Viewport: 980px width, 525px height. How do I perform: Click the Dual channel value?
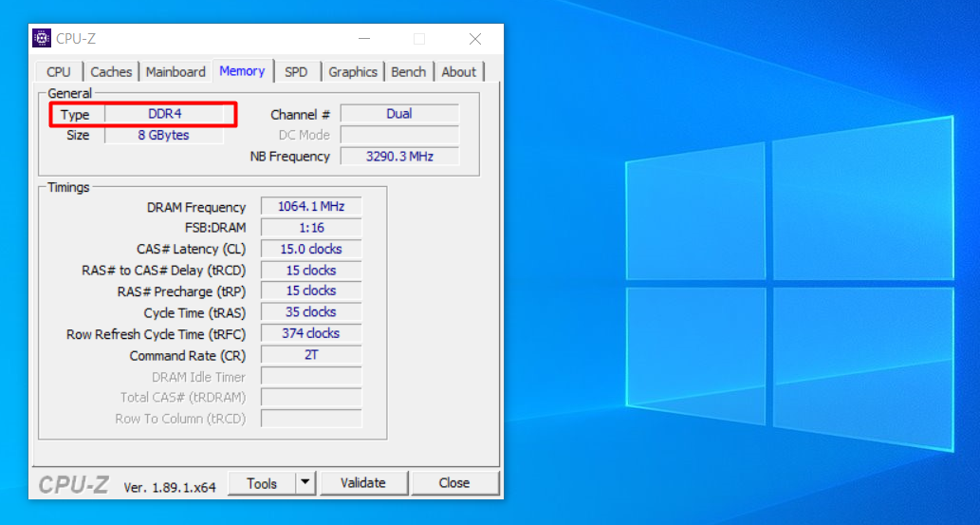coord(399,114)
